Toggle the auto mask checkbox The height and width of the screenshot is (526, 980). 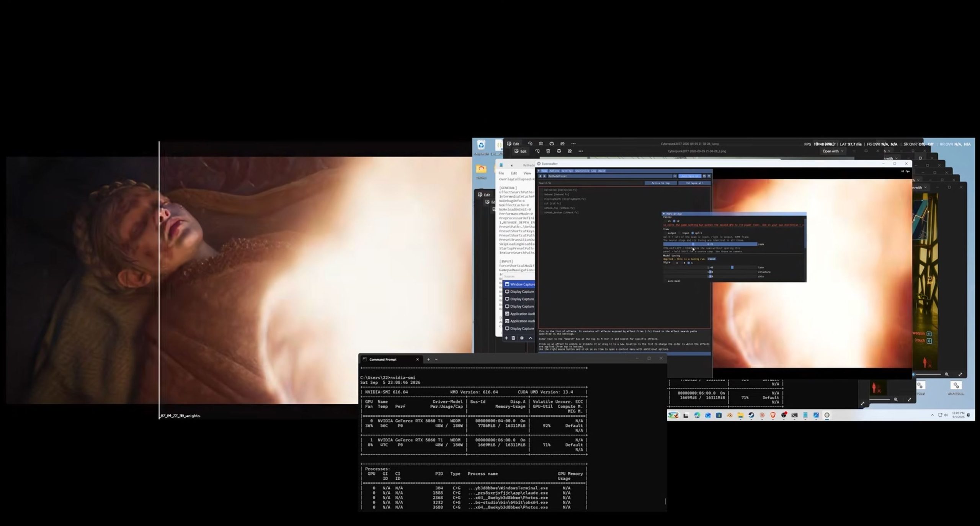click(x=665, y=281)
